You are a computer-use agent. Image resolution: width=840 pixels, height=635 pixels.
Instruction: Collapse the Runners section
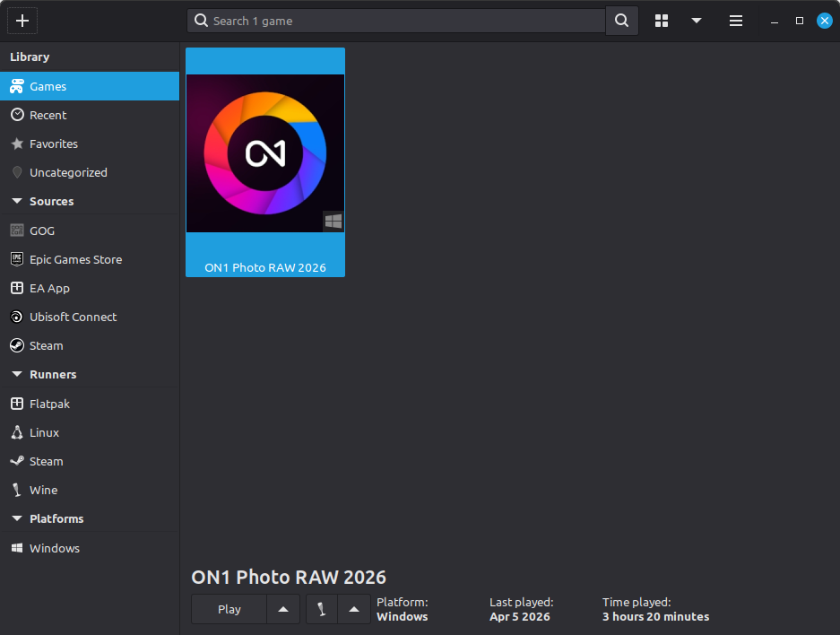[14, 374]
